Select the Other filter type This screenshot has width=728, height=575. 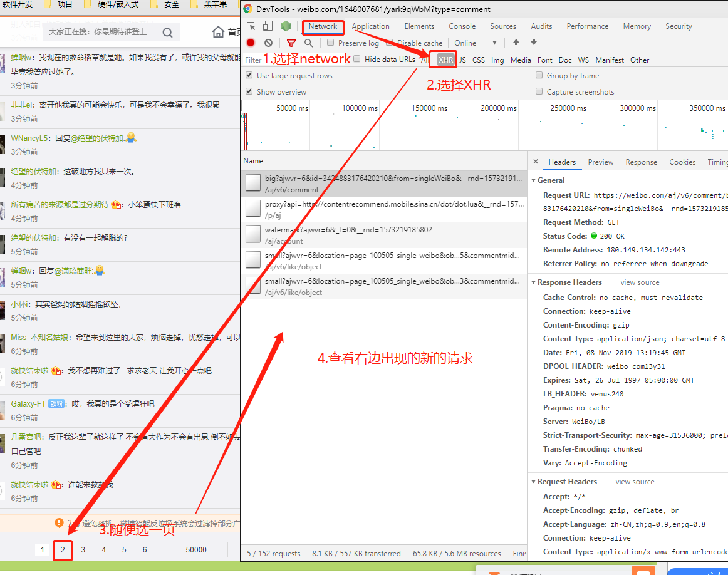tap(639, 60)
